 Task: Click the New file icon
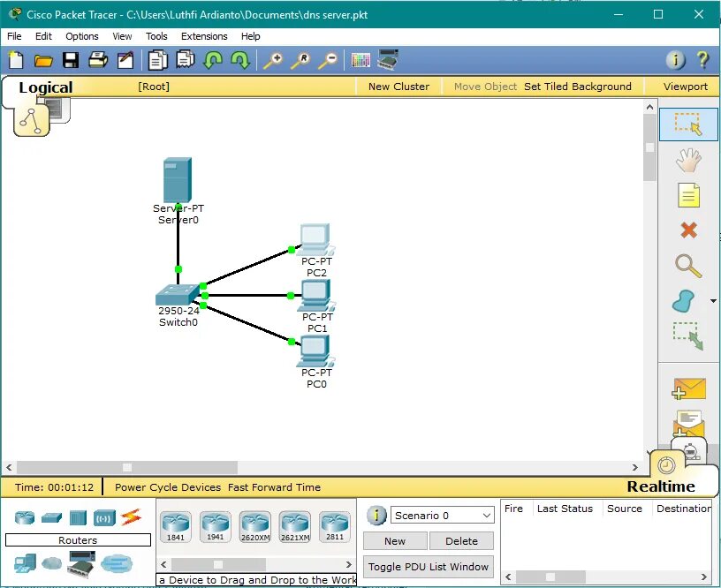click(x=16, y=60)
